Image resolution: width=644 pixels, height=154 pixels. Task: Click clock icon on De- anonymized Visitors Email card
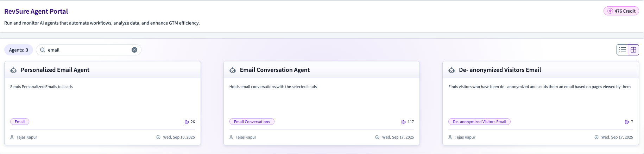tap(596, 137)
